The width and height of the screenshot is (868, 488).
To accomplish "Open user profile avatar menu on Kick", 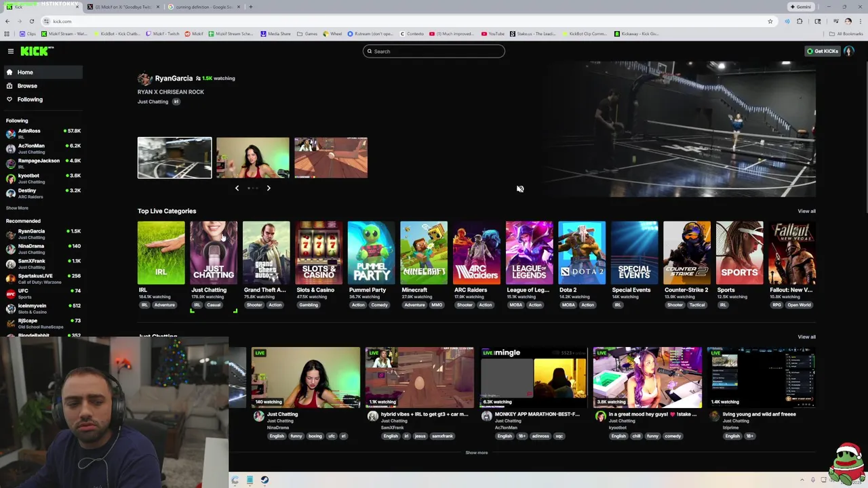I will (849, 51).
